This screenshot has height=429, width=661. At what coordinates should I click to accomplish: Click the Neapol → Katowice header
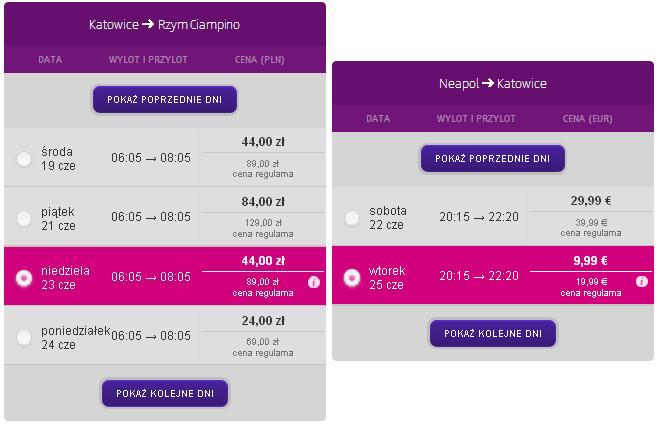click(493, 83)
